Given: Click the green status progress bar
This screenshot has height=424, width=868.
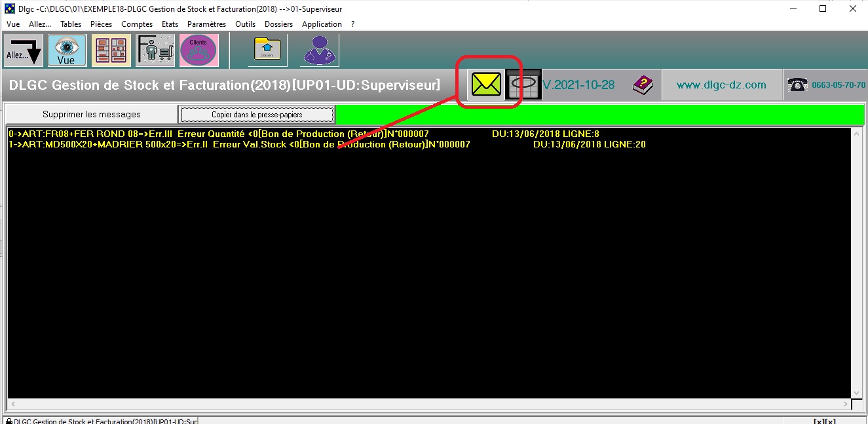Looking at the screenshot, I should click(599, 114).
